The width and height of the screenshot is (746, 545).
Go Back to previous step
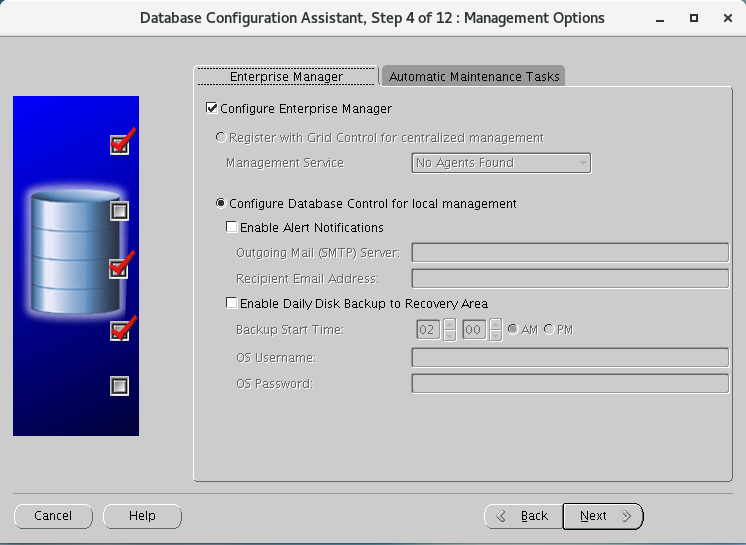coord(523,516)
